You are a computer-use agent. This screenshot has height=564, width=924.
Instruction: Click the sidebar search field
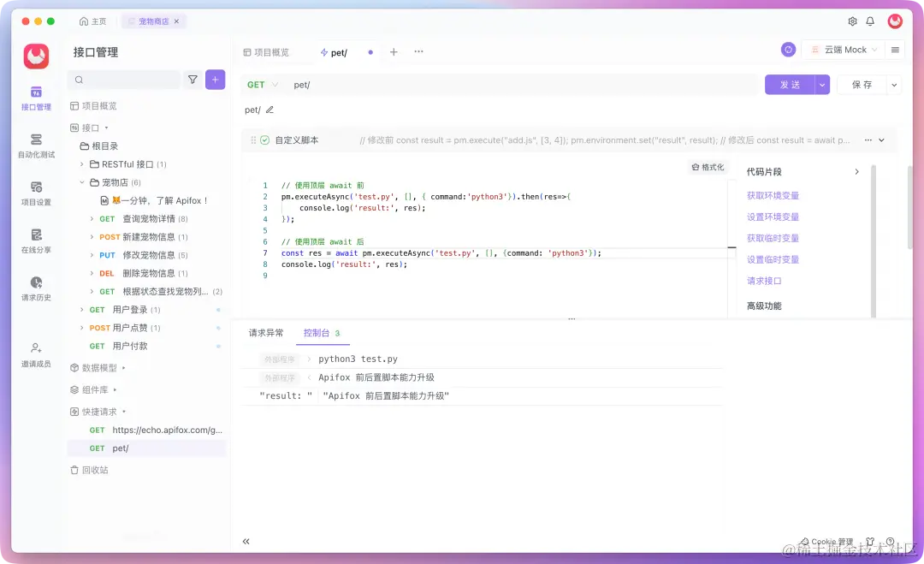[x=124, y=80]
